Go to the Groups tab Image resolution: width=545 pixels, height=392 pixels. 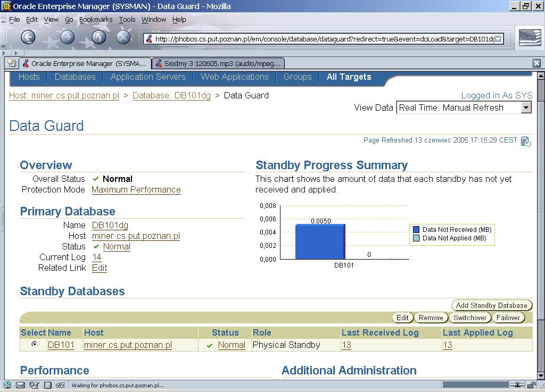coord(298,77)
